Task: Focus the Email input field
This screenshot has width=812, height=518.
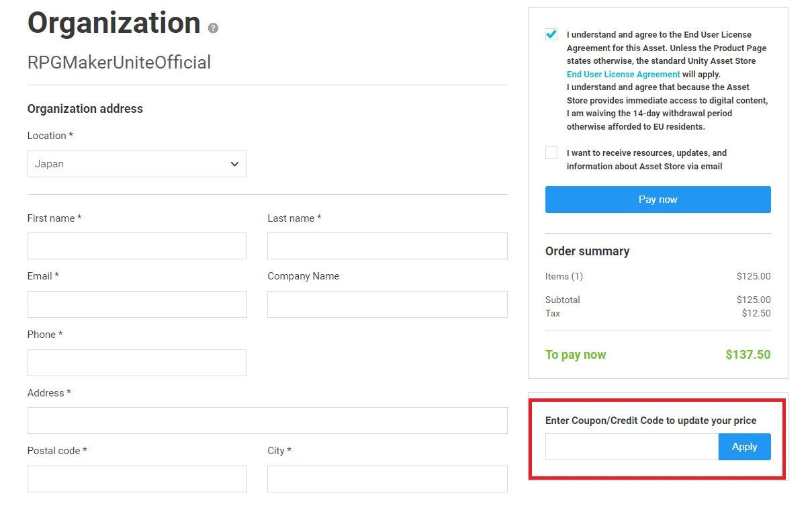Action: click(137, 304)
